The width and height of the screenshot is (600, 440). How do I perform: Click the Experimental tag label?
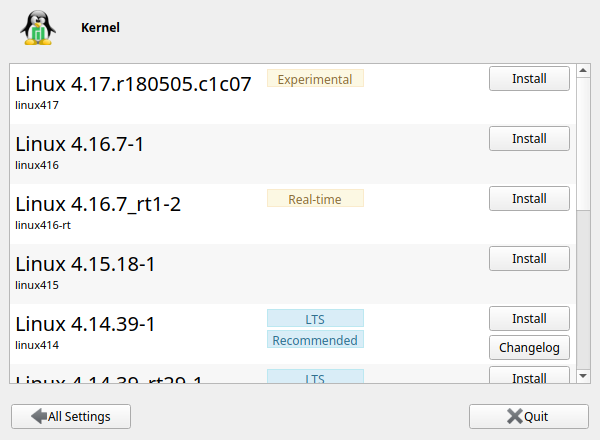click(x=315, y=79)
